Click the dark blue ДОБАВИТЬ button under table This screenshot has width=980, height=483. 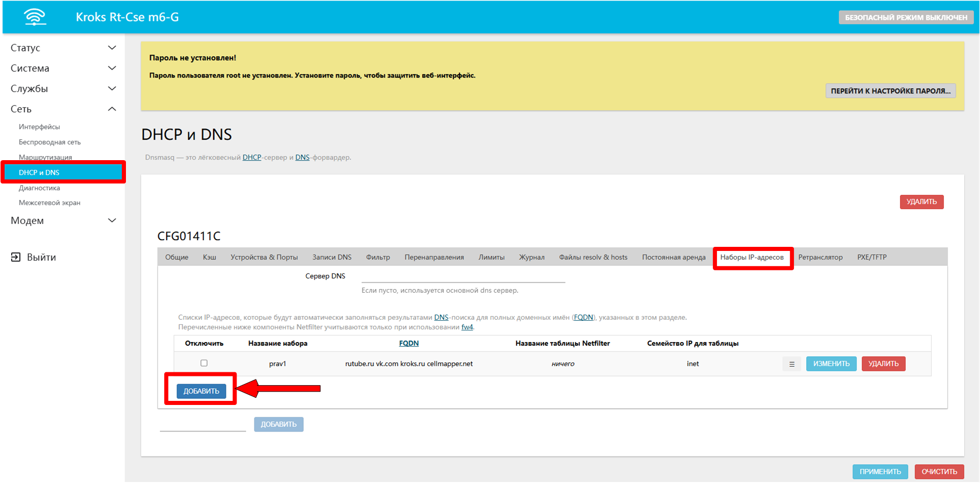(x=201, y=391)
